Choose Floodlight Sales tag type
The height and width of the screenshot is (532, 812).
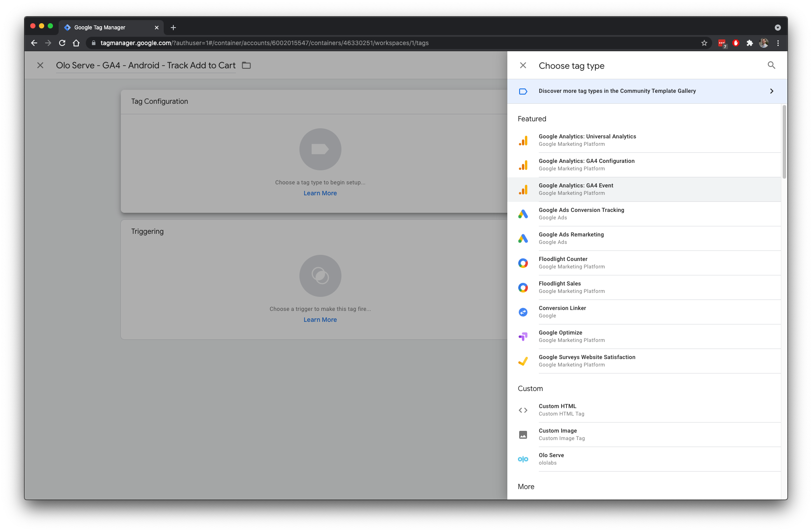pos(644,287)
